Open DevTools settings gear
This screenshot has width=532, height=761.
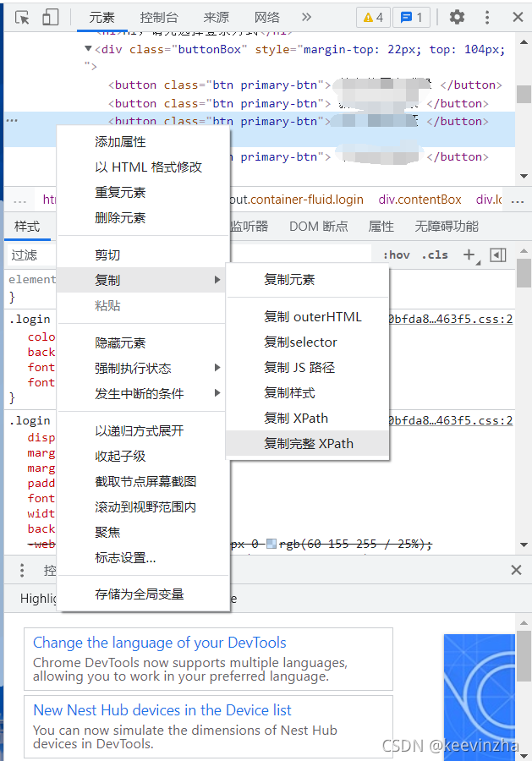tap(457, 17)
